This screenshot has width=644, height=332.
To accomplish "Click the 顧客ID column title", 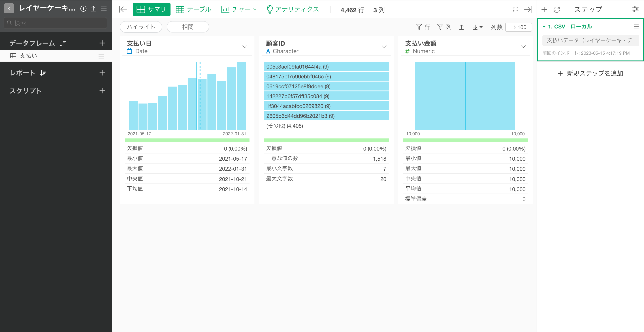I will click(x=275, y=43).
